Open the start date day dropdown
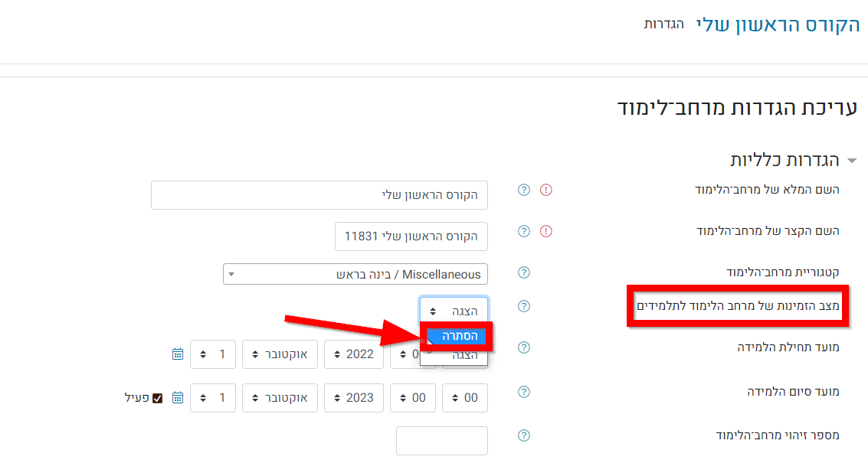The width and height of the screenshot is (868, 463). 212,354
